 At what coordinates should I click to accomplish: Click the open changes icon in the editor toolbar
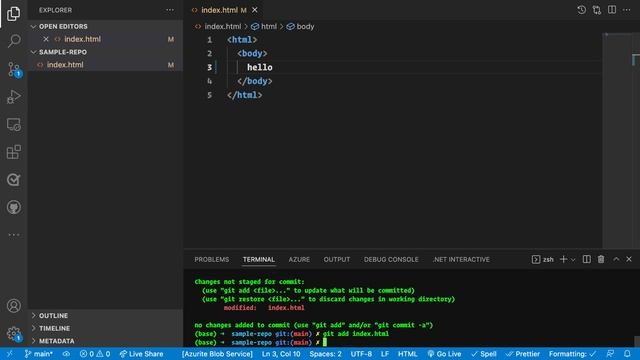596,10
